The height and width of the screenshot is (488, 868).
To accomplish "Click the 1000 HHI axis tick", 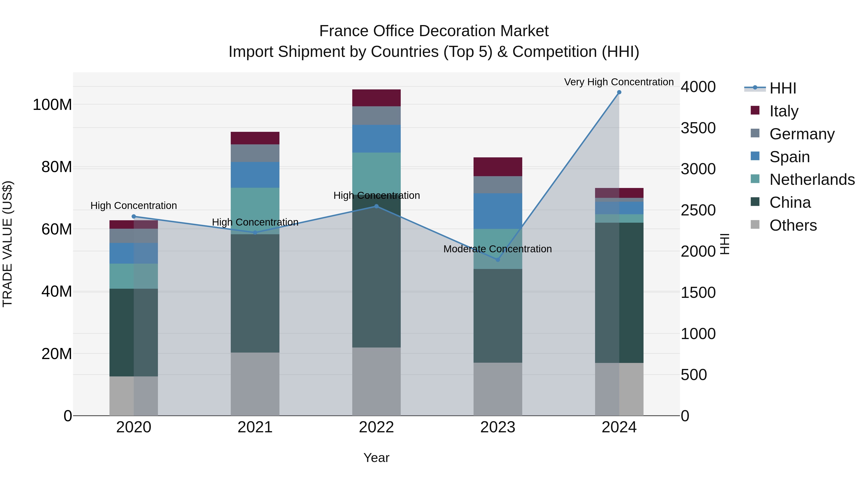I will pyautogui.click(x=698, y=334).
